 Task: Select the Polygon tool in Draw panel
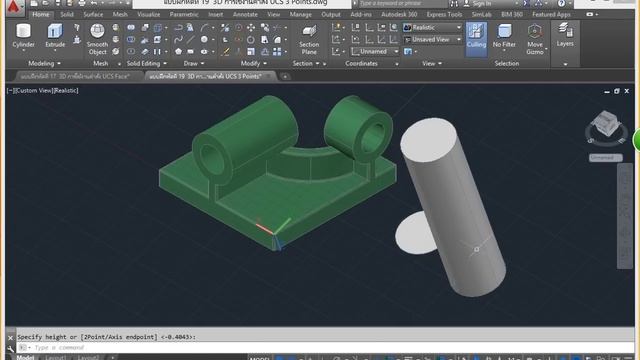[x=178, y=51]
